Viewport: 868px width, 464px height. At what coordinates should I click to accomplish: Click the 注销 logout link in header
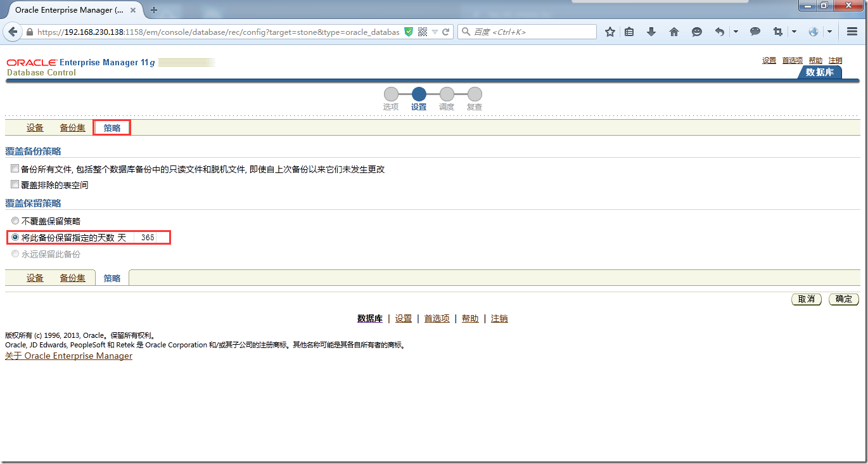836,60
